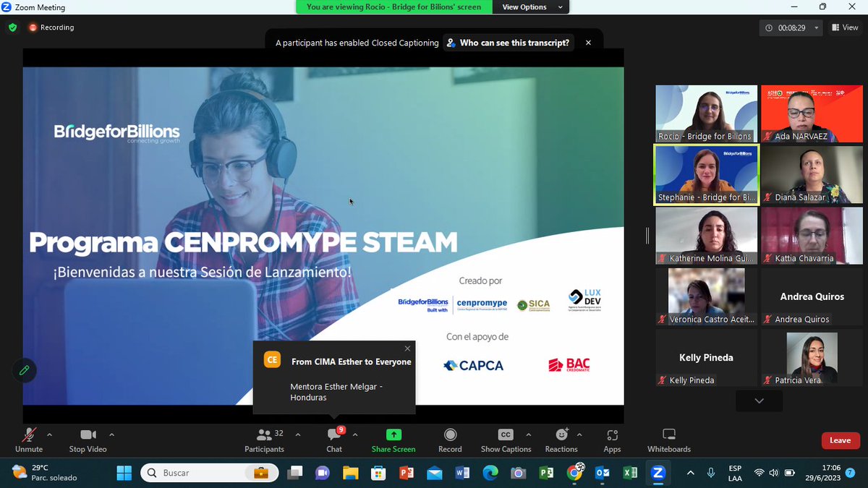Viewport: 868px width, 488px height.
Task: Open the Windows Start menu
Action: tap(124, 473)
